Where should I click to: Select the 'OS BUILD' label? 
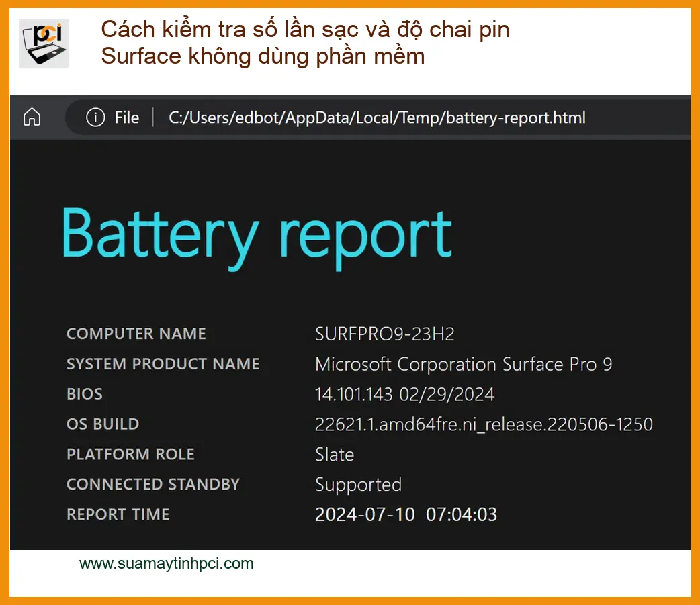point(103,424)
